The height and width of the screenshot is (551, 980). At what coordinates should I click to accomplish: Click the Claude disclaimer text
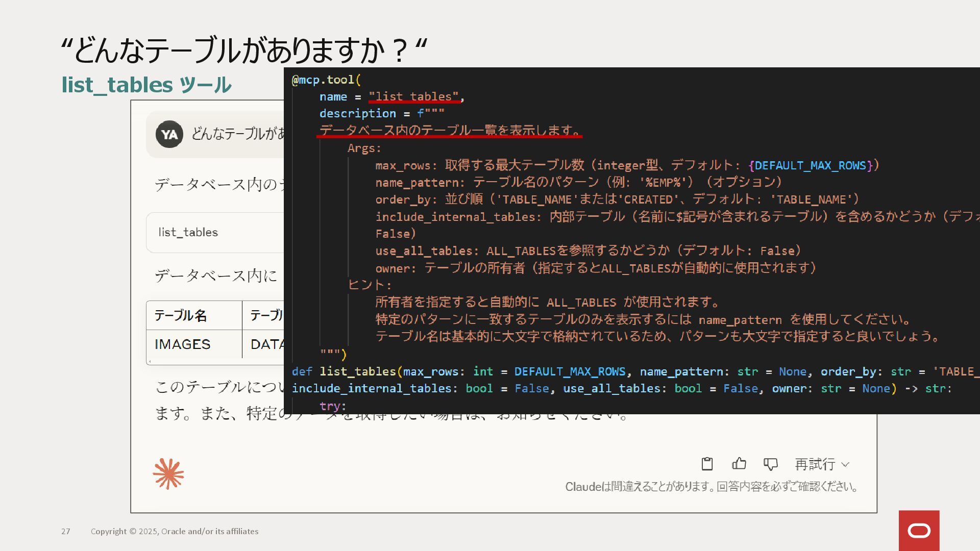pyautogui.click(x=711, y=487)
